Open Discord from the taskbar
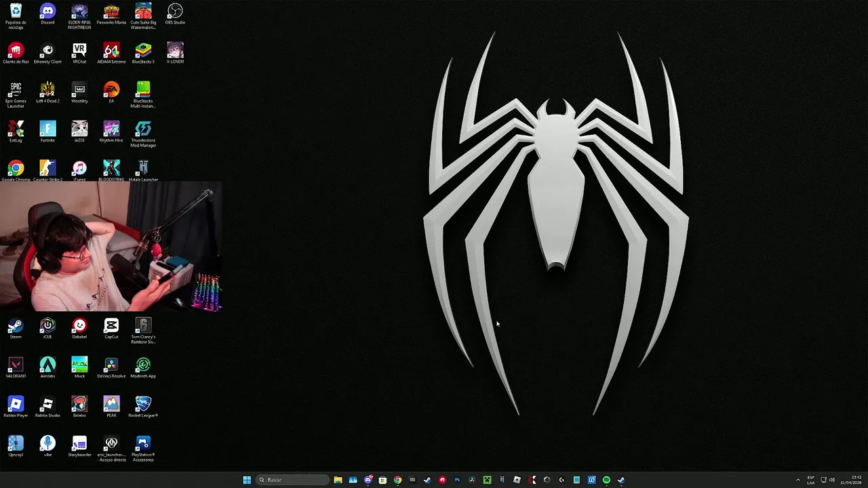Image resolution: width=868 pixels, height=488 pixels. pos(368,480)
